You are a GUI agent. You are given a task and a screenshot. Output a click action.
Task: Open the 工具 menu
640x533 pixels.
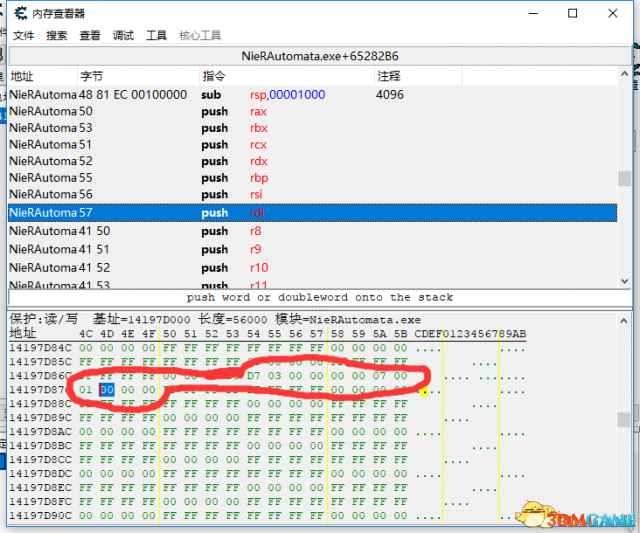[156, 36]
